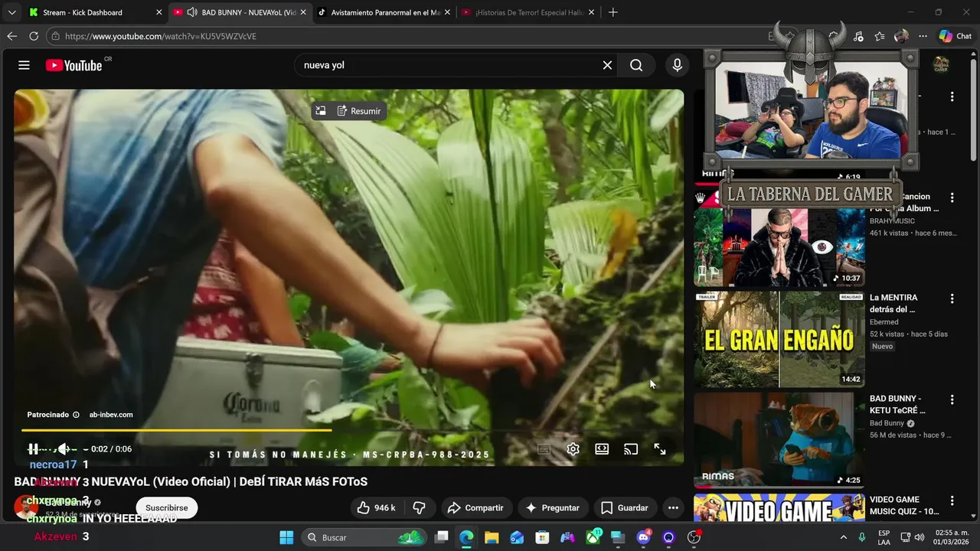Open the player settings gear
Screen dimensions: 980x551
573,449
